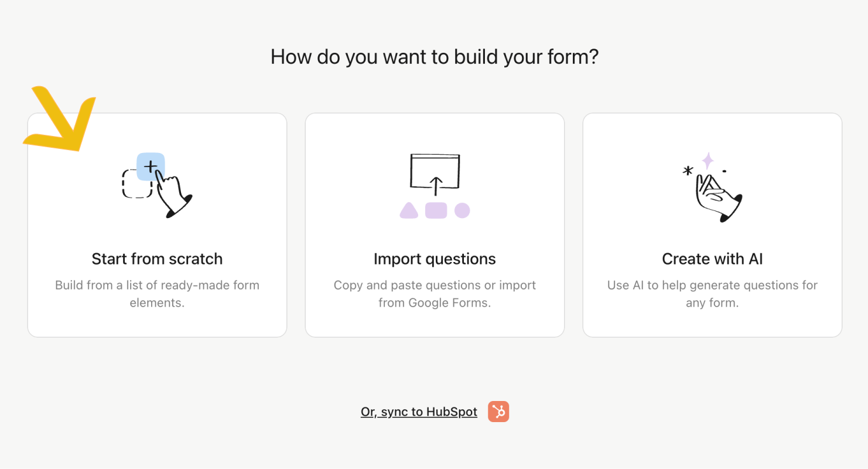Click the purple rounded square shape icon
The height and width of the screenshot is (469, 868).
pos(436,210)
